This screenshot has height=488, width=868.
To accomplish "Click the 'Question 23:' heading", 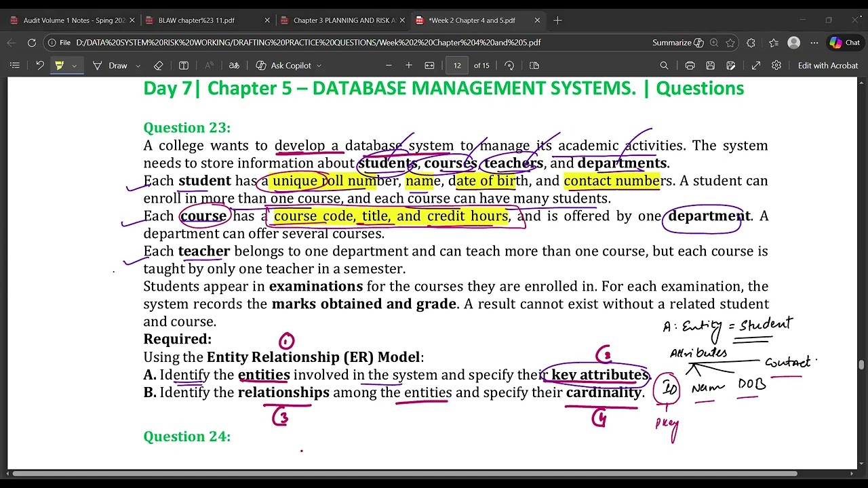I will 187,127.
